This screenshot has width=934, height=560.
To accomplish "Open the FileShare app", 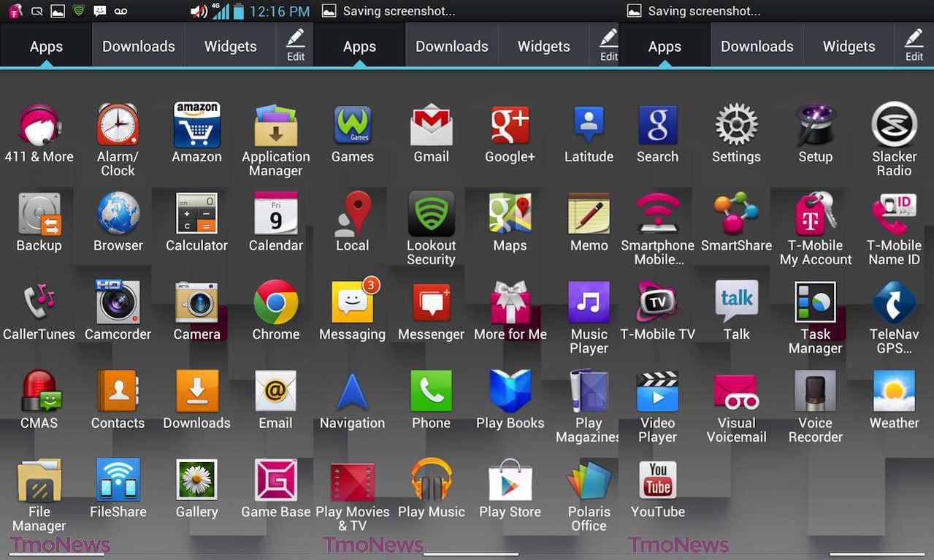I will pos(118,481).
